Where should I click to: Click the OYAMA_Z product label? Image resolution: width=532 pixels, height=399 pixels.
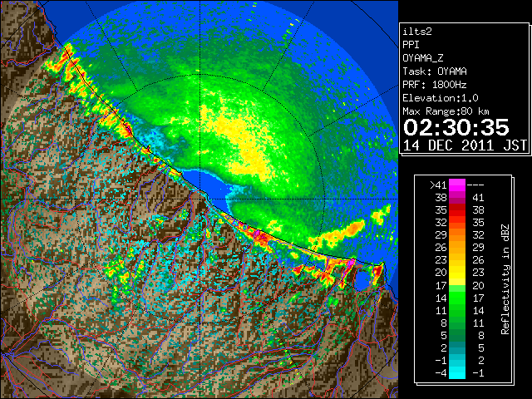coord(423,58)
